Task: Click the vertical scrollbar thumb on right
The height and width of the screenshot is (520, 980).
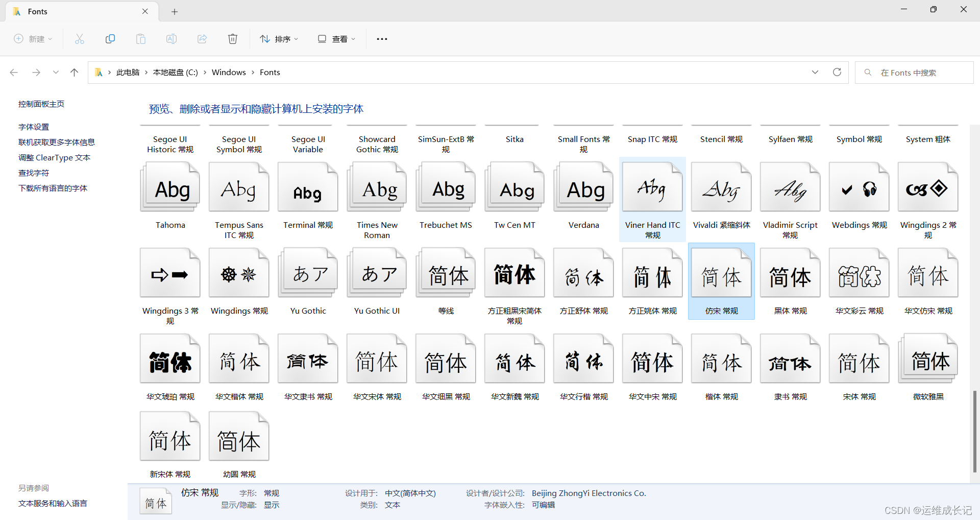Action: click(x=974, y=431)
